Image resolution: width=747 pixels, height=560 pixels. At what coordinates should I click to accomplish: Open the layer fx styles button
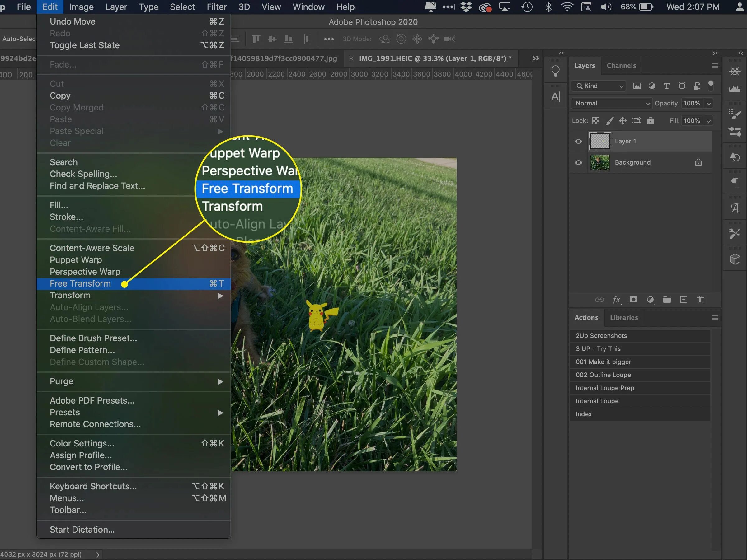click(616, 300)
